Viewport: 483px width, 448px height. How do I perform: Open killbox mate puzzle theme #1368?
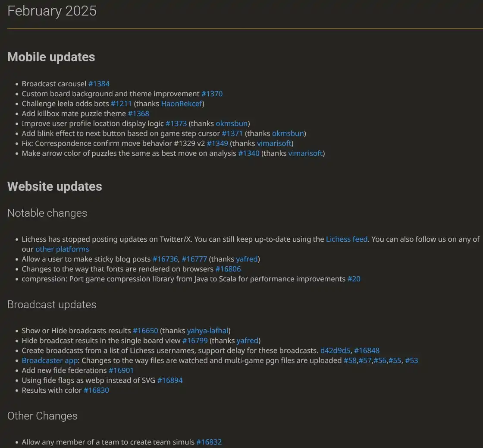pos(138,114)
